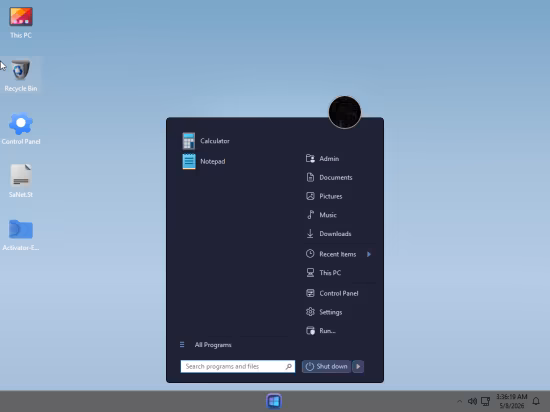Viewport: 550px width, 412px height.
Task: Open the Activator-E... folder on desktop
Action: pos(21,235)
